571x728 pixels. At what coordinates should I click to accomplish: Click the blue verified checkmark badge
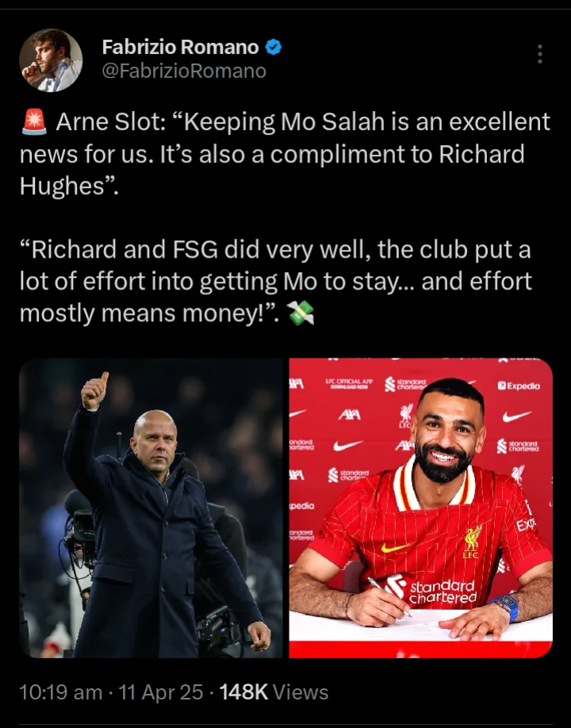click(273, 47)
